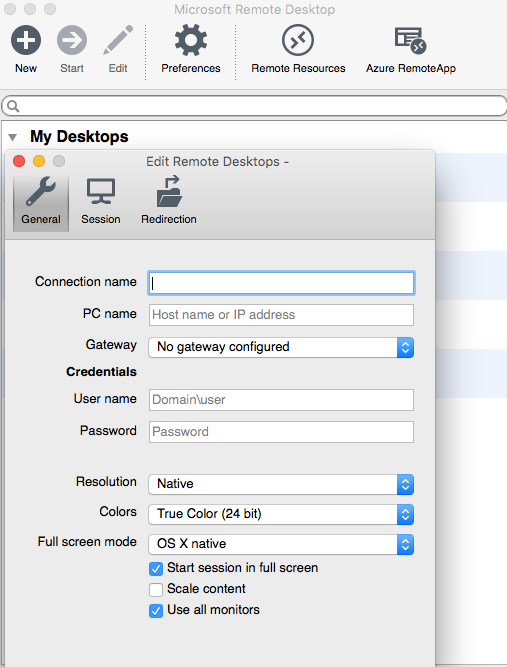
Task: Click the User name field
Action: tap(281, 400)
